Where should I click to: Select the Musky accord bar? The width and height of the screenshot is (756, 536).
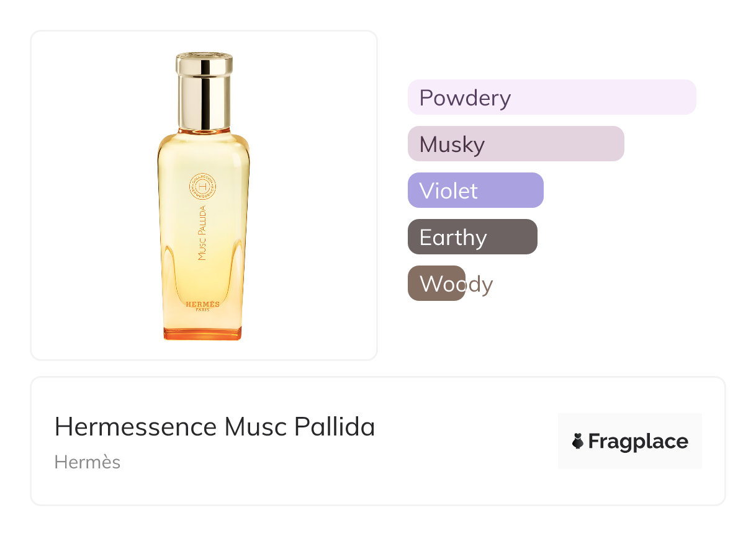(x=516, y=144)
